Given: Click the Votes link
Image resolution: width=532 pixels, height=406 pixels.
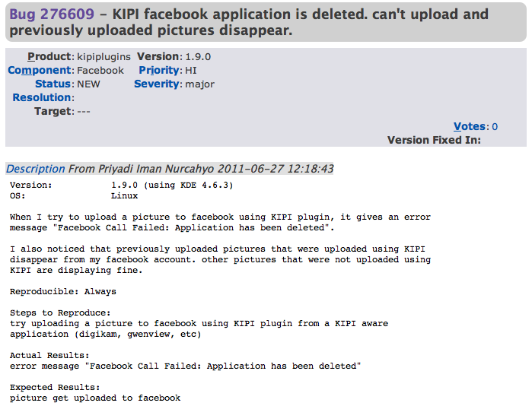Looking at the screenshot, I should tap(470, 127).
